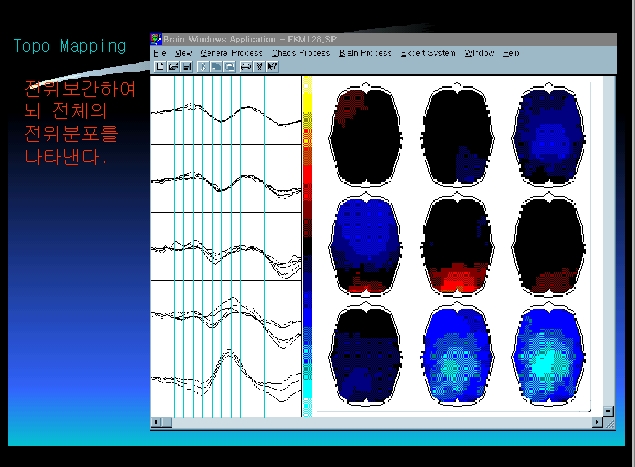Click the first (top) waveform trace panel

(226, 110)
